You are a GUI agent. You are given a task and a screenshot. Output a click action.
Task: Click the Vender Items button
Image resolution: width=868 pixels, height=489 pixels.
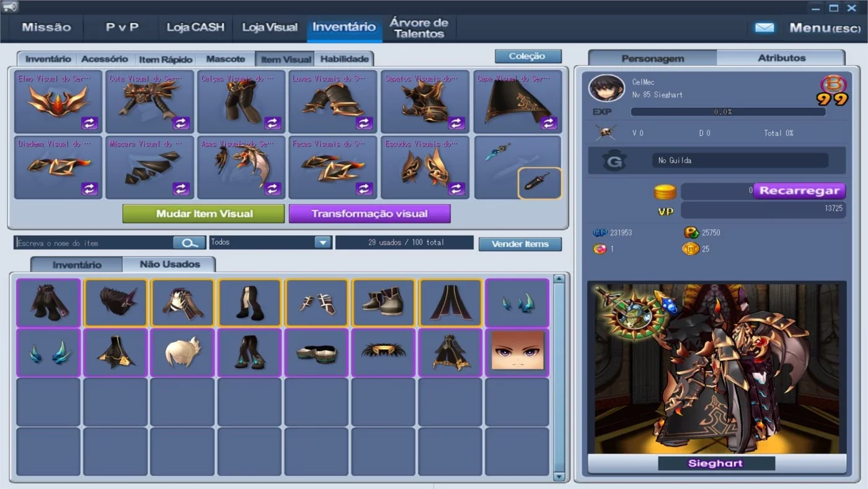520,244
